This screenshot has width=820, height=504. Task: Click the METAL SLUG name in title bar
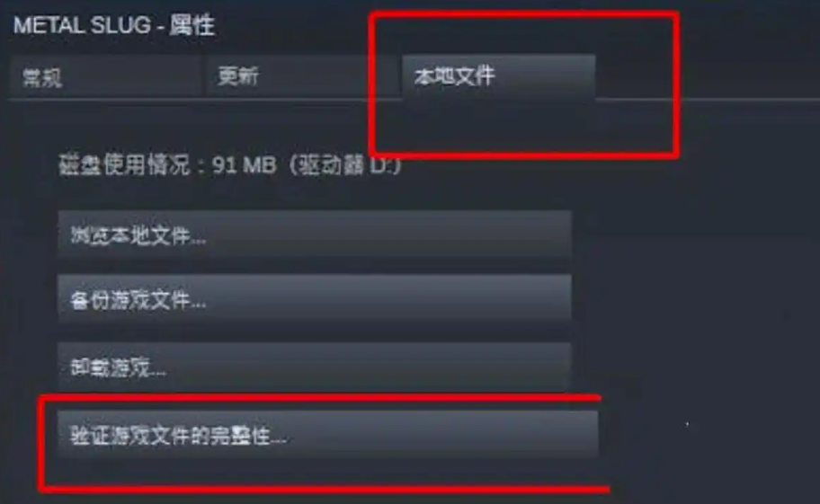tap(82, 25)
